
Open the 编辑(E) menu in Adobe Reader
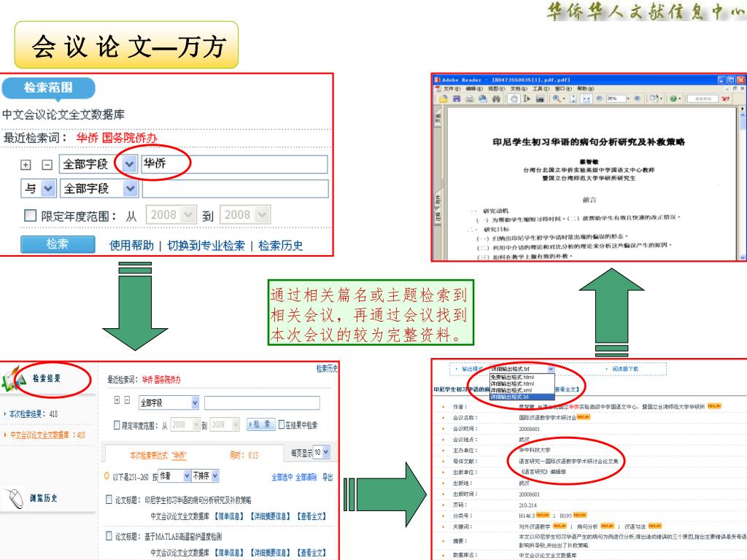pos(474,88)
